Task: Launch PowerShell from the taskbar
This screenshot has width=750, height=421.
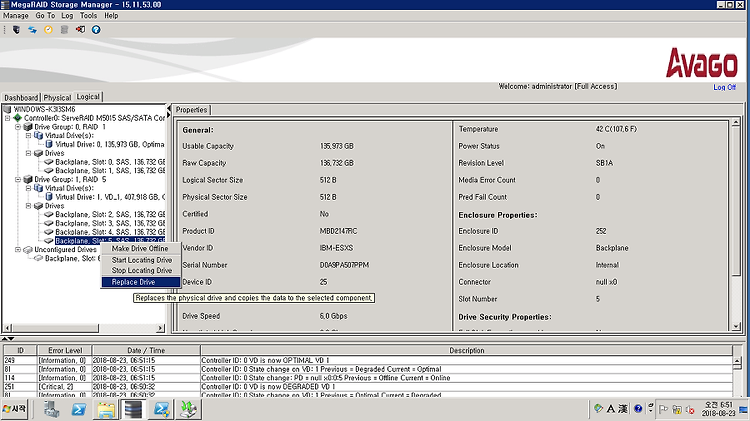Action: pos(79,409)
